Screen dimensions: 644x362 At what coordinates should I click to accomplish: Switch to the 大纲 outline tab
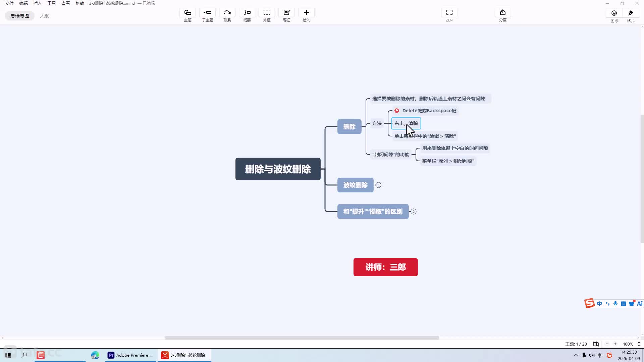pyautogui.click(x=44, y=16)
